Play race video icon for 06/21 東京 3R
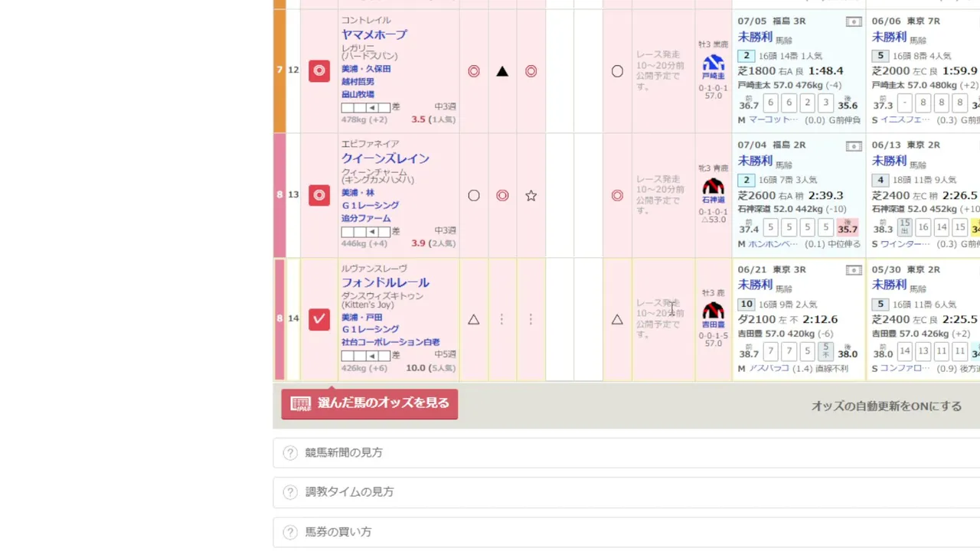980x551 pixels. (x=854, y=269)
